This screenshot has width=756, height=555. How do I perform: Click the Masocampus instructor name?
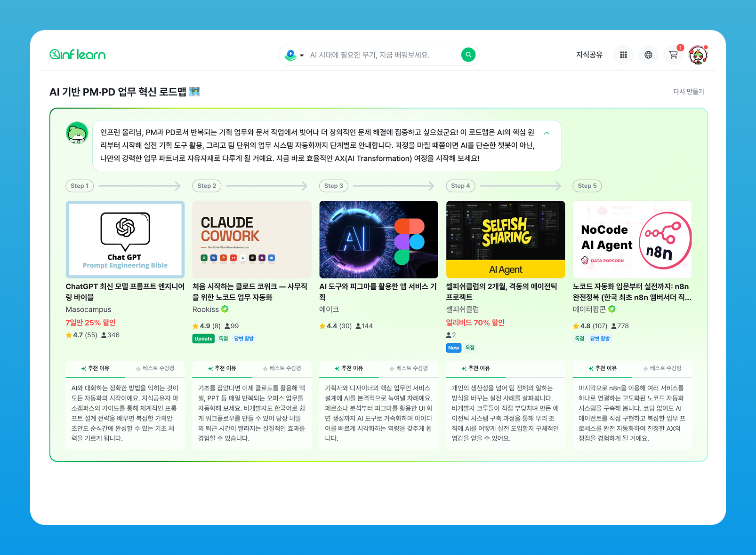tap(88, 309)
